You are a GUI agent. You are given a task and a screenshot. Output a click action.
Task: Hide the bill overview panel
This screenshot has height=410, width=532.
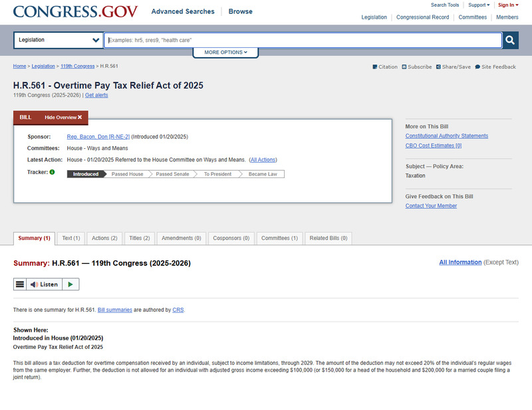pos(63,118)
